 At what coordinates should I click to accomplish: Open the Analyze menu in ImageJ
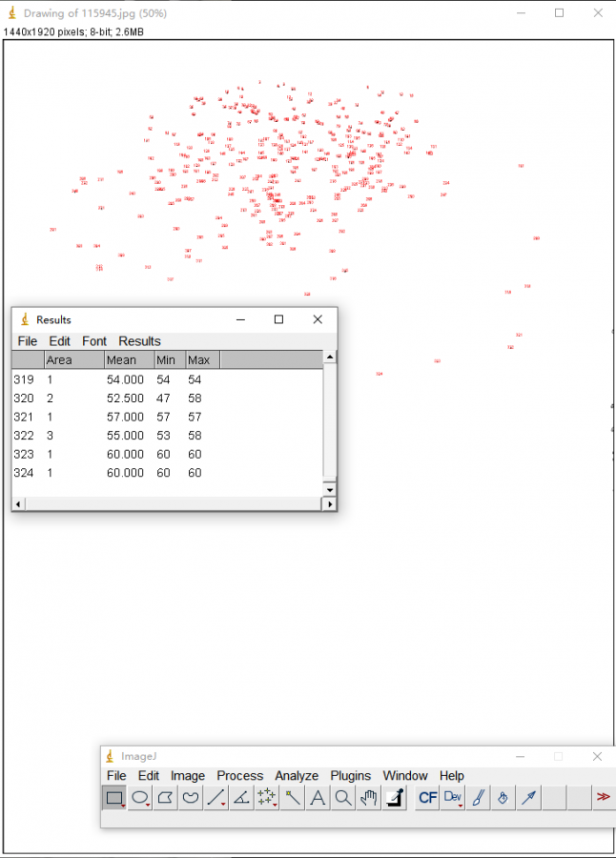(297, 776)
